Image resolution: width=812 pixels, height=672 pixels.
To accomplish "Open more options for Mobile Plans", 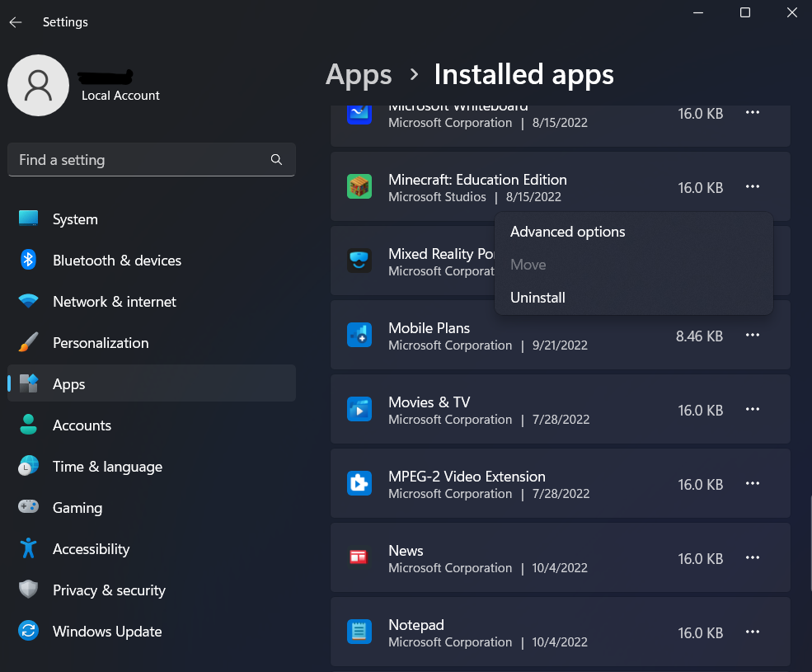I will (752, 336).
